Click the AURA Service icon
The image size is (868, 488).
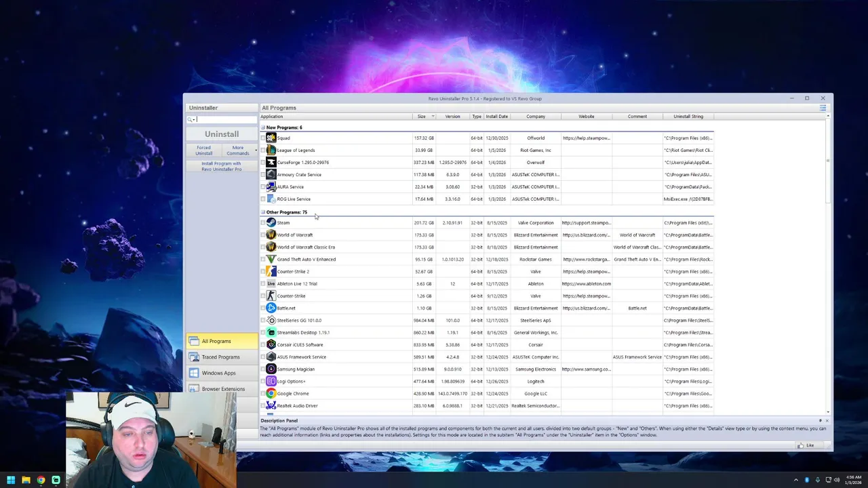click(x=271, y=187)
